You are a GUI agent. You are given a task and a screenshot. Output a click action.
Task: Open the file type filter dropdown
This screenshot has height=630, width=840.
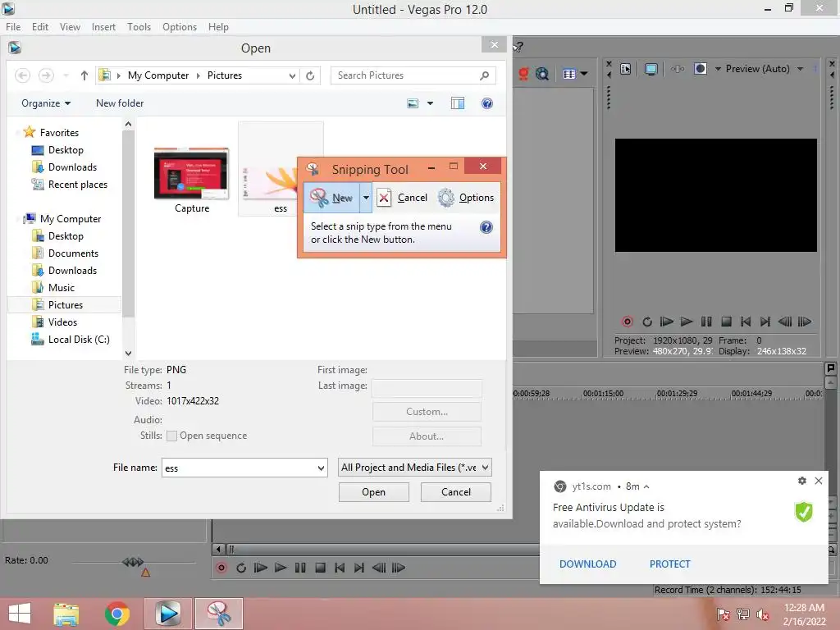[414, 468]
